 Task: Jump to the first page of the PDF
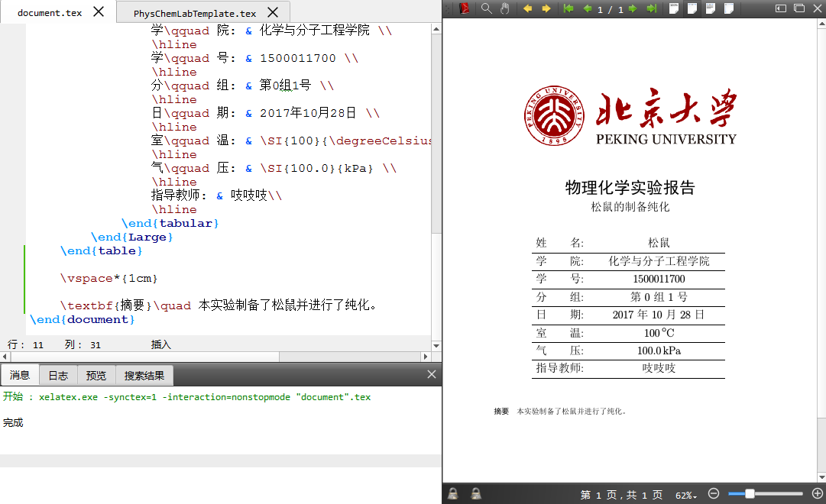point(568,8)
